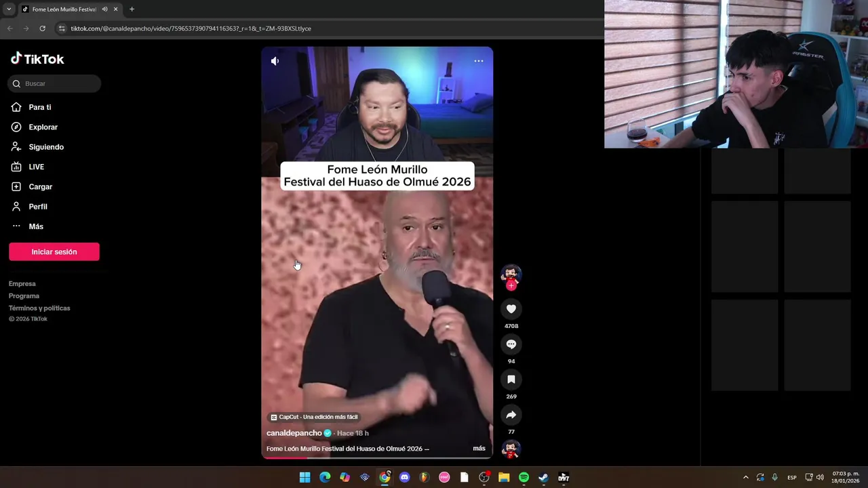Open osu! pink circle in taskbar

click(x=444, y=477)
